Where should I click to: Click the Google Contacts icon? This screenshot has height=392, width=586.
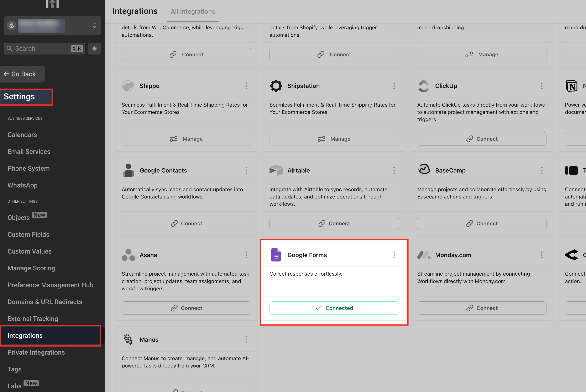click(x=128, y=170)
